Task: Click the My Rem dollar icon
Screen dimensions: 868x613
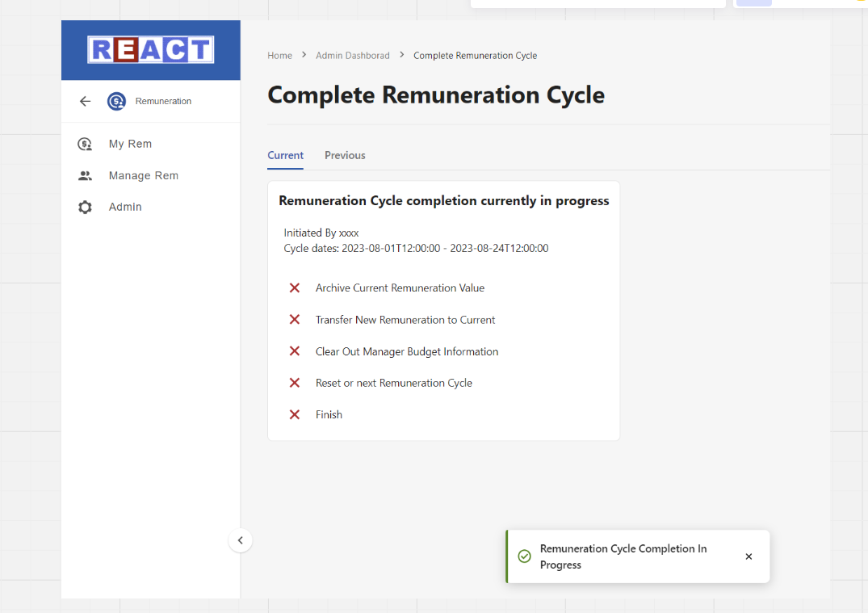Action: click(x=85, y=144)
